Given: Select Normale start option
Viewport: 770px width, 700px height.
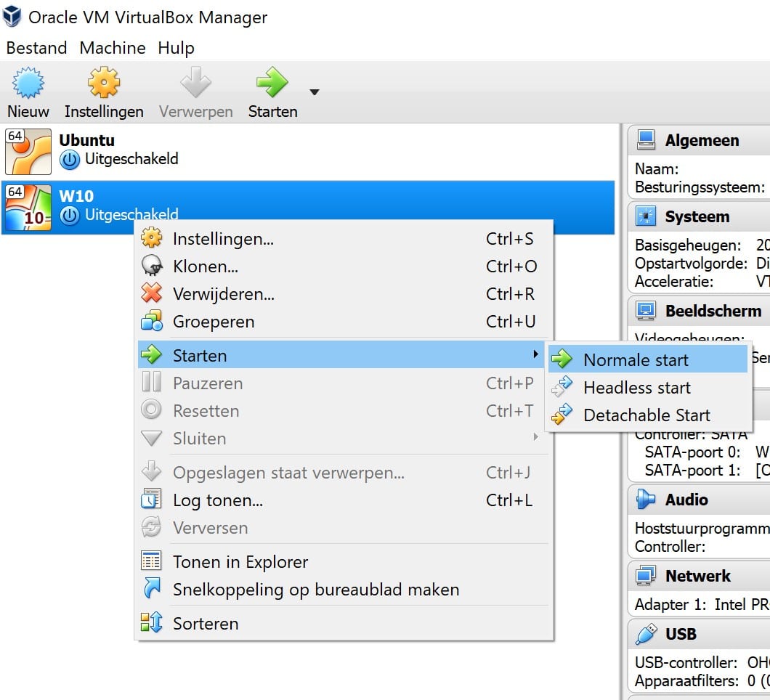Looking at the screenshot, I should pyautogui.click(x=636, y=359).
